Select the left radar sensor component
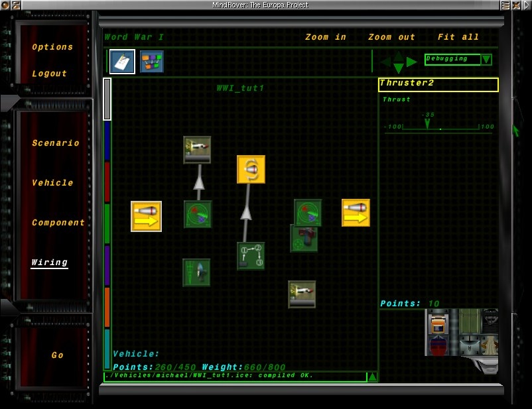Screen dimensions: 532x409 198,214
